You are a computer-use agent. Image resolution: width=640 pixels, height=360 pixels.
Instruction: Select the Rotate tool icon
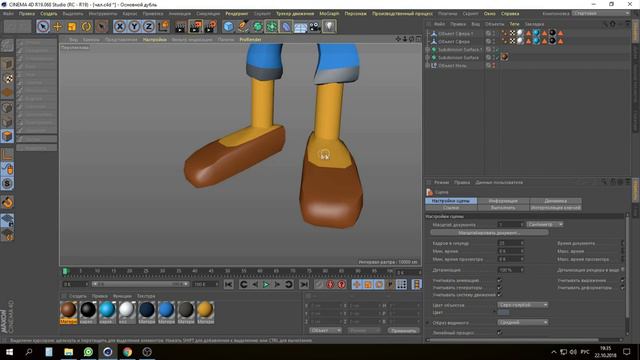coord(86,27)
